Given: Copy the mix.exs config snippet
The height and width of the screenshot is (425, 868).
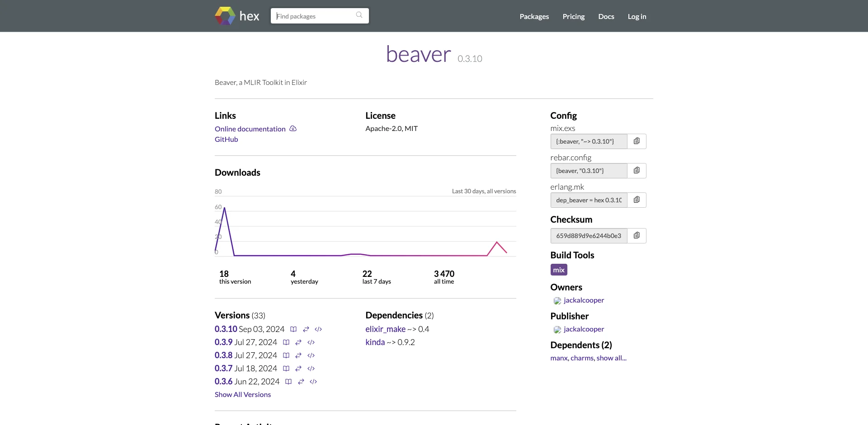Looking at the screenshot, I should 637,141.
